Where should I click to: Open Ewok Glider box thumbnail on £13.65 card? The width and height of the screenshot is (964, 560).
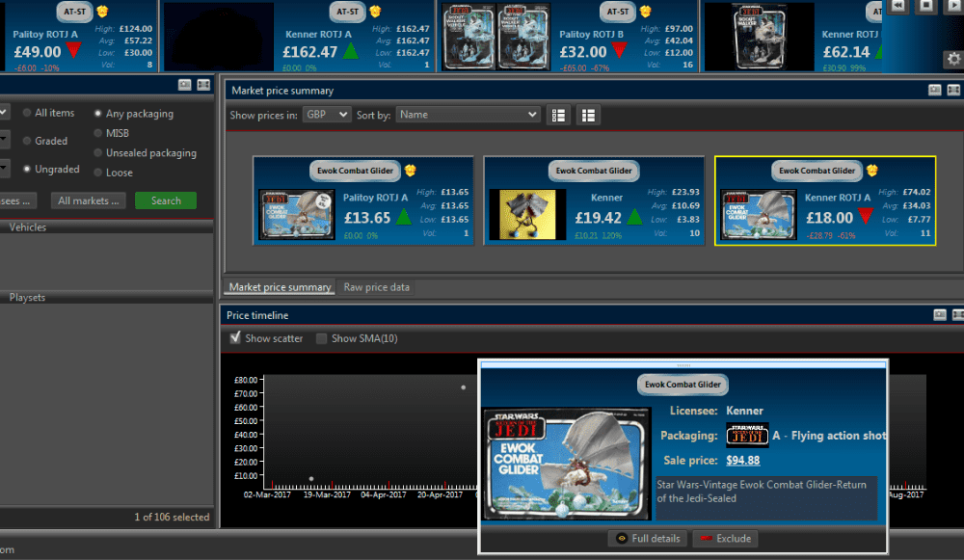click(297, 215)
